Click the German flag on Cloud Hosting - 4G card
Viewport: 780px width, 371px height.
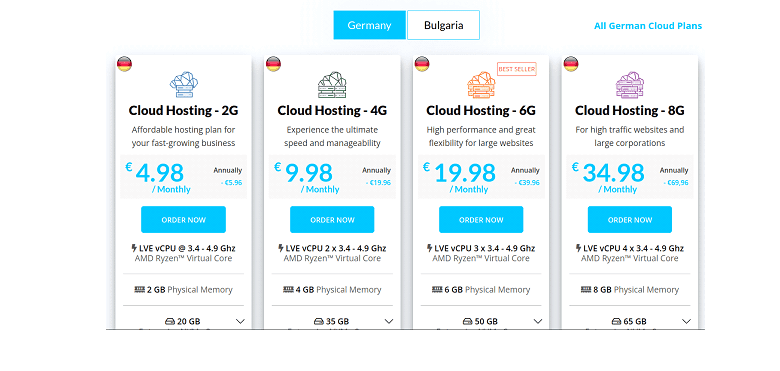point(273,64)
